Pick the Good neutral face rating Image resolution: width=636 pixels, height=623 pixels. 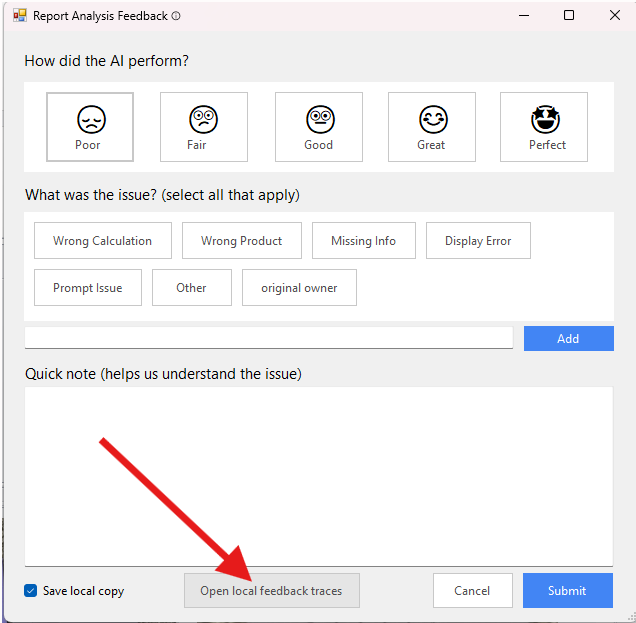pyautogui.click(x=318, y=127)
